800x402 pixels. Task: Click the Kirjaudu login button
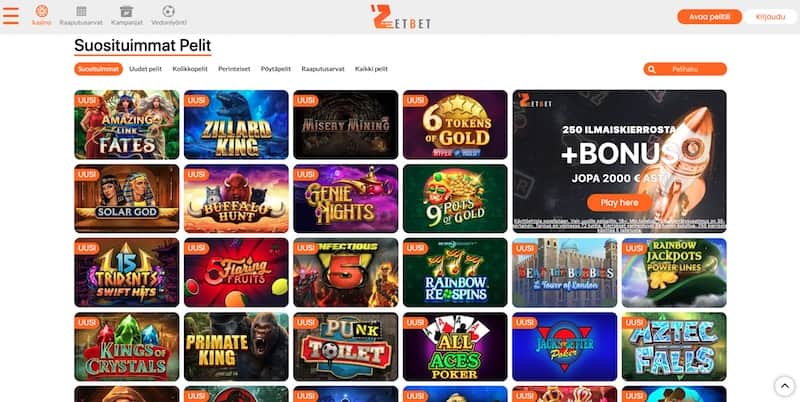[770, 17]
